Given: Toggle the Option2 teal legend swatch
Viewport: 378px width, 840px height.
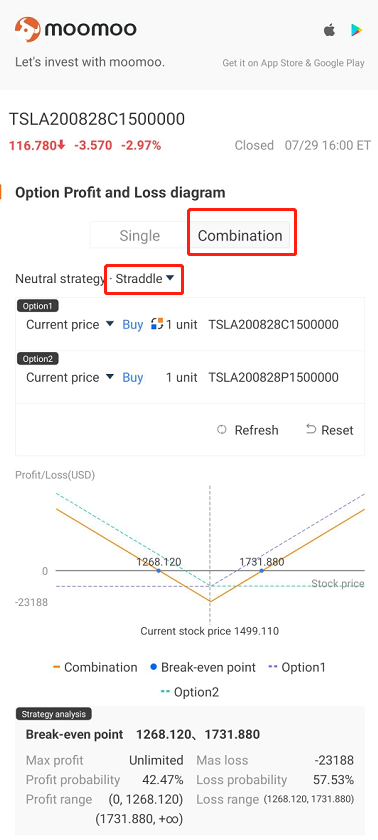Looking at the screenshot, I should pos(165,692).
